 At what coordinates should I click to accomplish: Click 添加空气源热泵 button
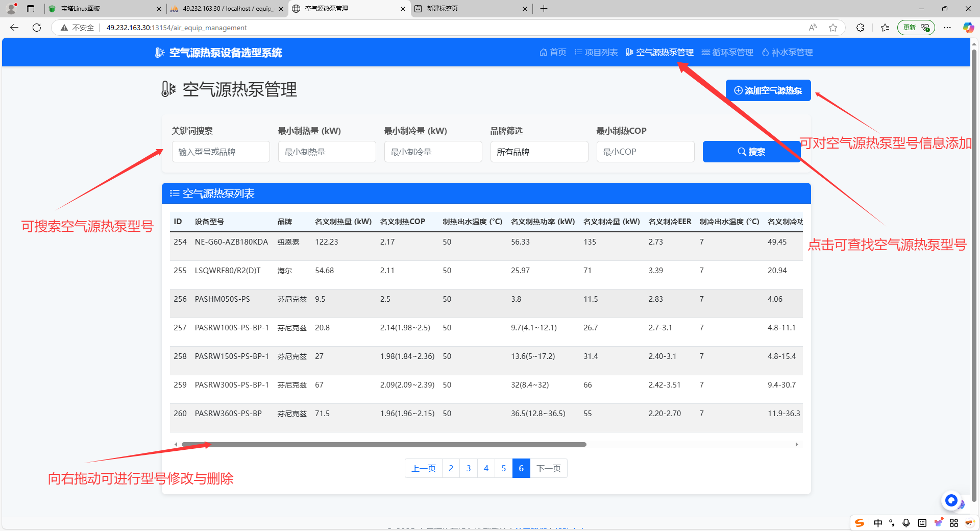(x=768, y=90)
